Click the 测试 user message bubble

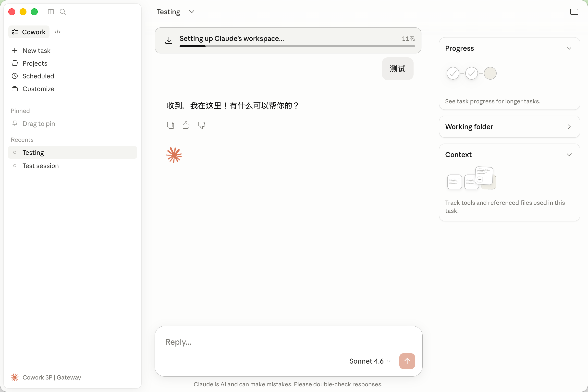(x=397, y=69)
